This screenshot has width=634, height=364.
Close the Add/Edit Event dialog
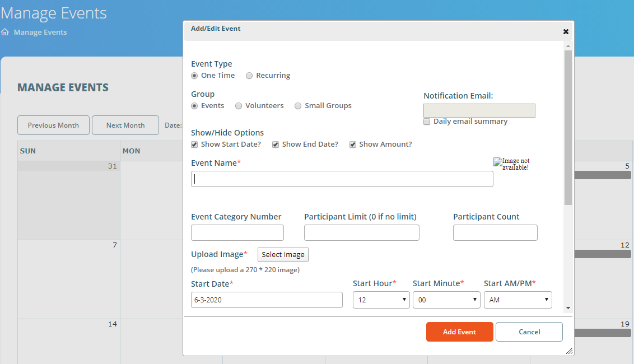pyautogui.click(x=566, y=31)
